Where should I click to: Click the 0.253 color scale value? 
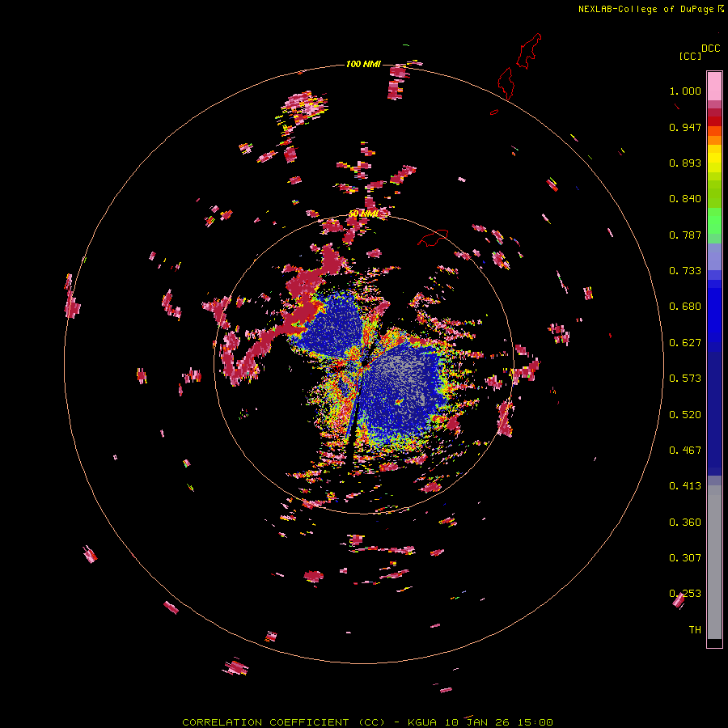685,594
